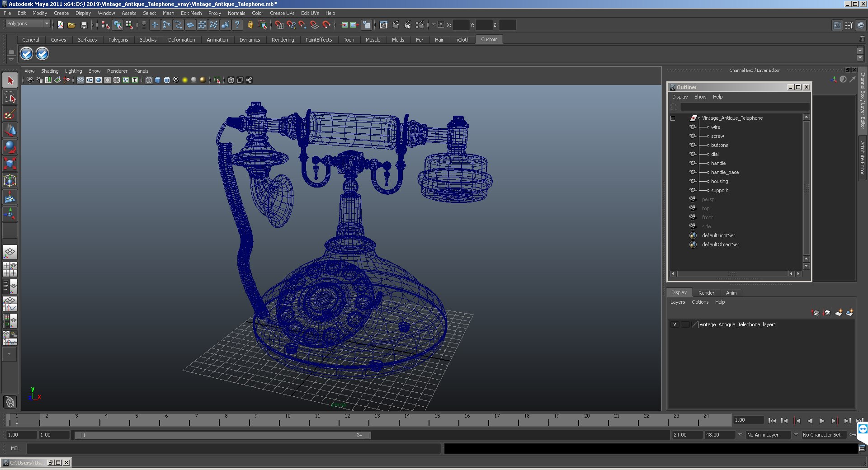The image size is (868, 470).
Task: Enable snap to grids magnet icon
Action: click(279, 25)
